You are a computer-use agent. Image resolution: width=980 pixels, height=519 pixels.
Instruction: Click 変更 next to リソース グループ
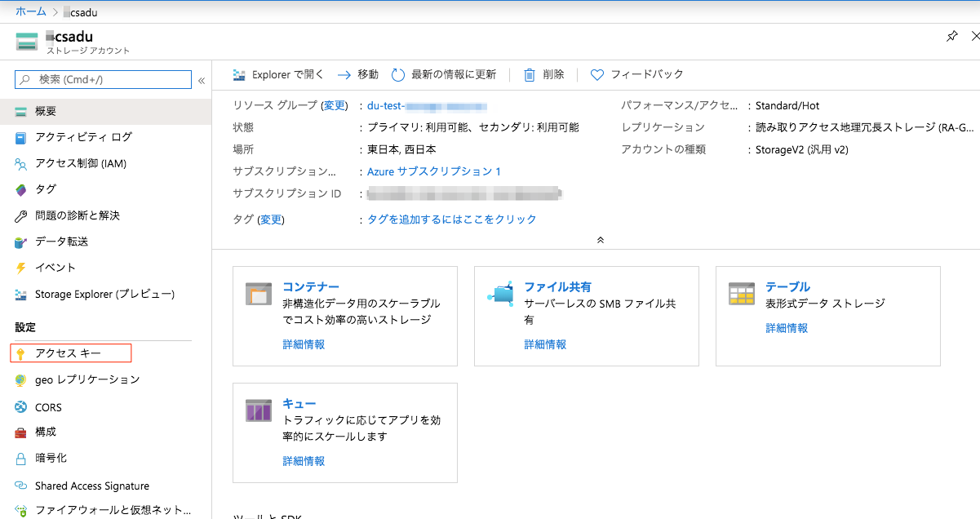coord(335,106)
